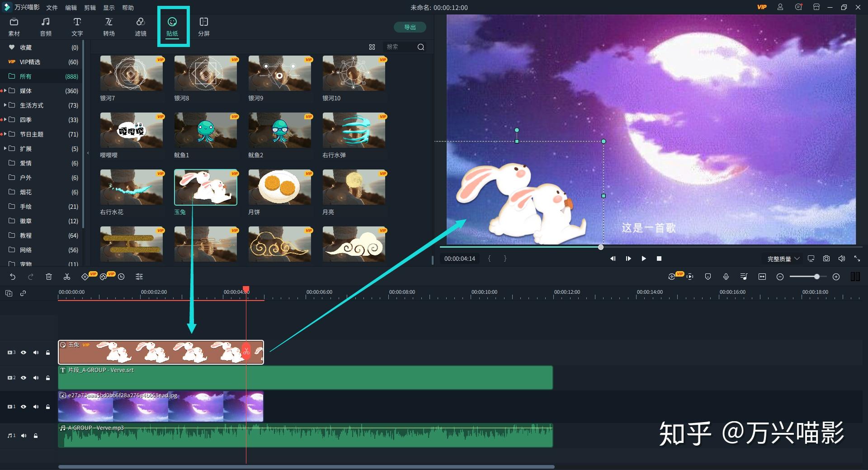The height and width of the screenshot is (470, 868).
Task: Open the 剪辑 menu
Action: 90,8
